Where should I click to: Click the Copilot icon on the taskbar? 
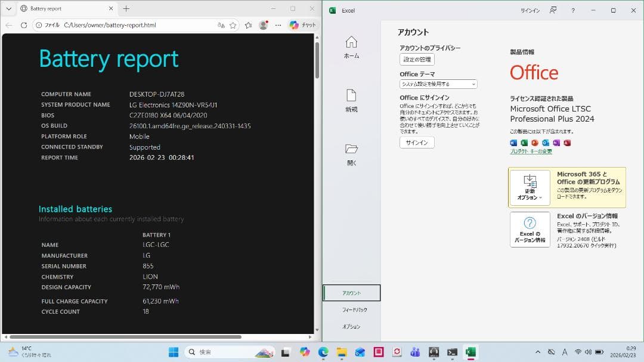click(304, 352)
